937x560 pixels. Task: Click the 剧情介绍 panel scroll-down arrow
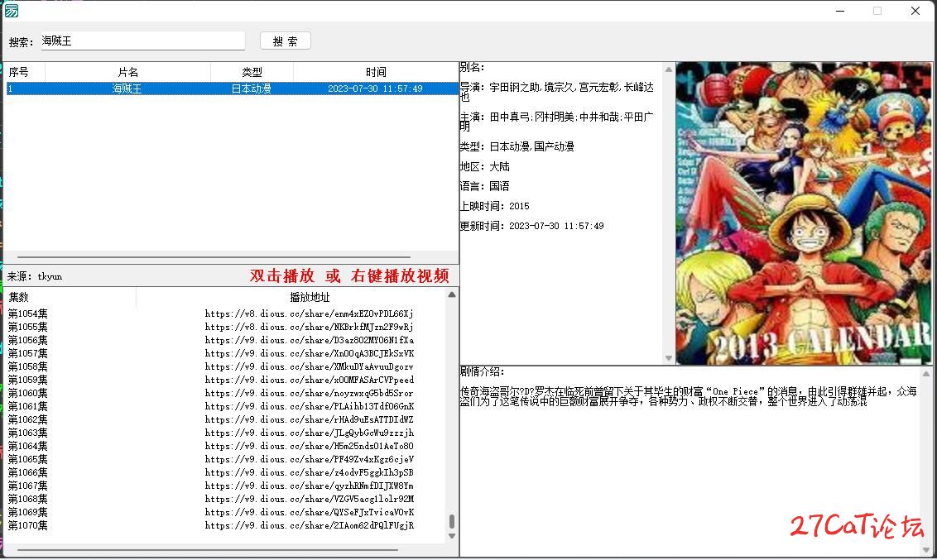click(x=926, y=550)
